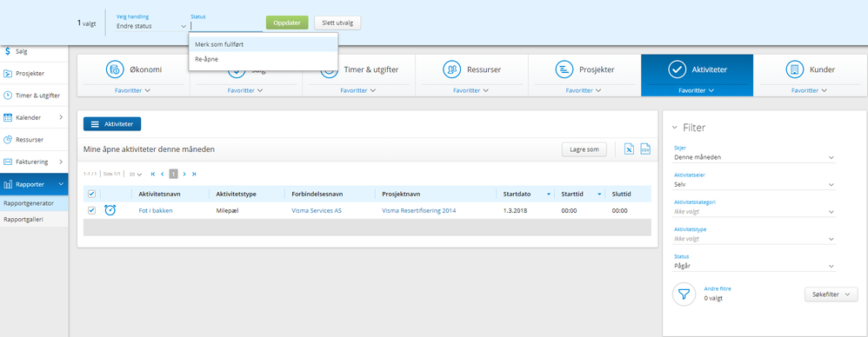
Task: Click the Prosjekter lines tab icon
Action: (564, 69)
